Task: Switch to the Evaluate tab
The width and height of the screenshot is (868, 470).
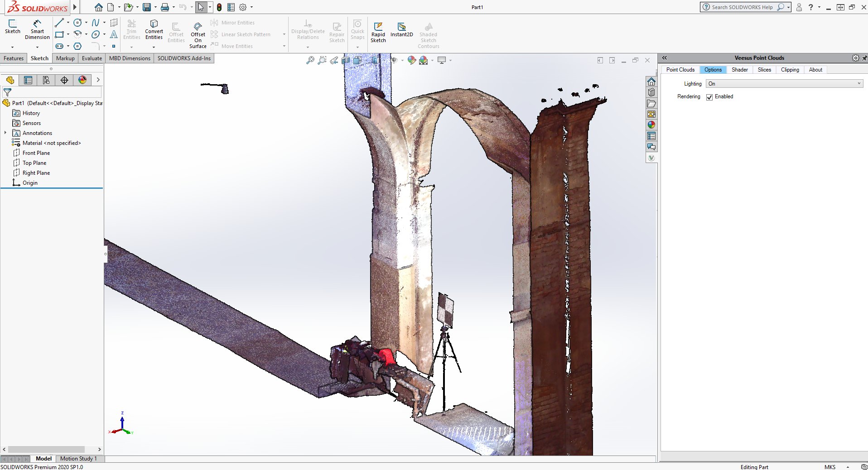Action: click(x=92, y=58)
